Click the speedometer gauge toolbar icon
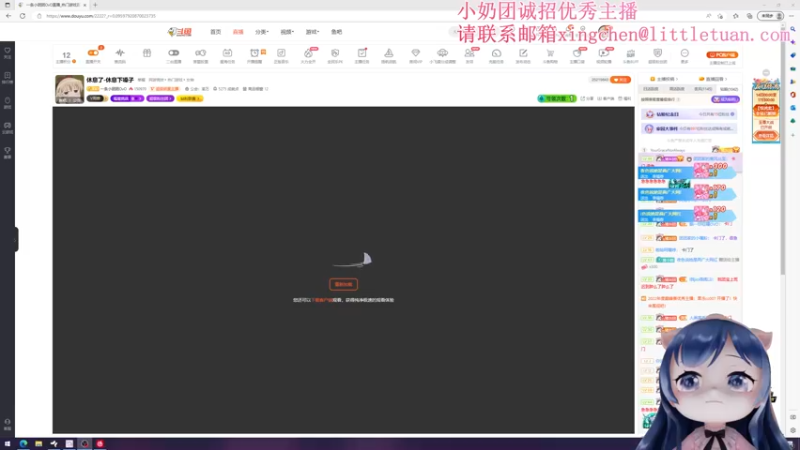Viewport: 800px width, 450px height. coord(496,53)
